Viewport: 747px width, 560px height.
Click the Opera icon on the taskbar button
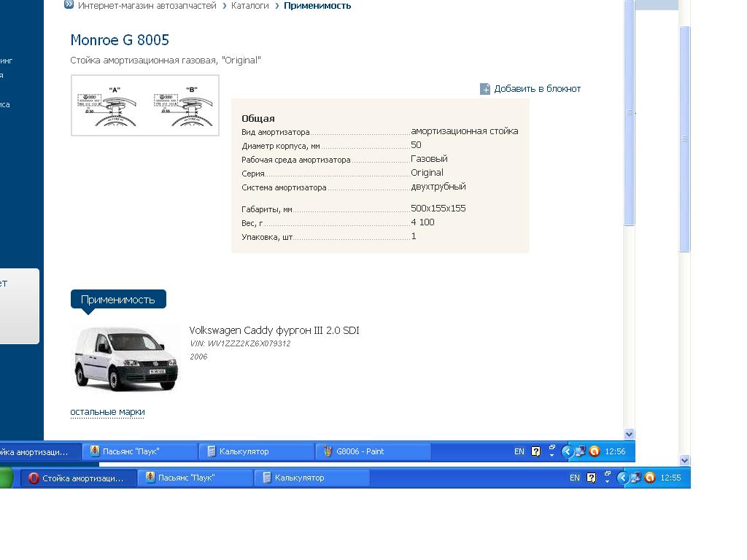pyautogui.click(x=34, y=478)
